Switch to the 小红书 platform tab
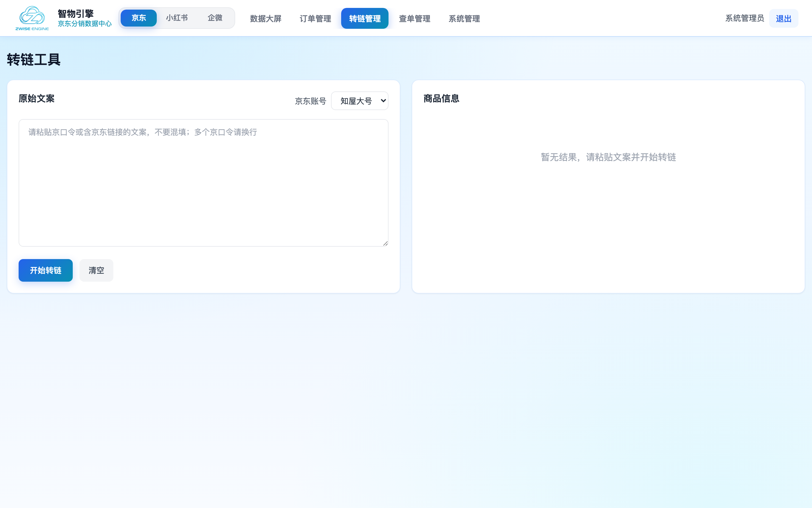Screen dimensions: 812x508 tap(177, 18)
